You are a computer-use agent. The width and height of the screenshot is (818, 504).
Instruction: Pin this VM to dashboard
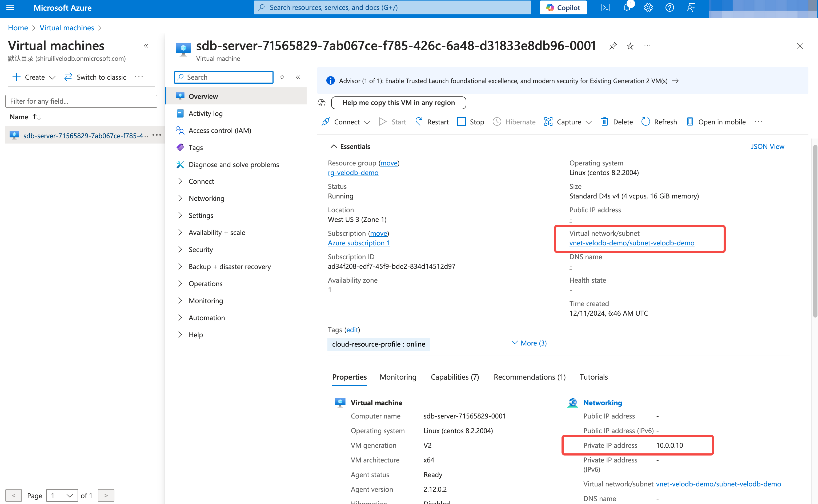613,46
